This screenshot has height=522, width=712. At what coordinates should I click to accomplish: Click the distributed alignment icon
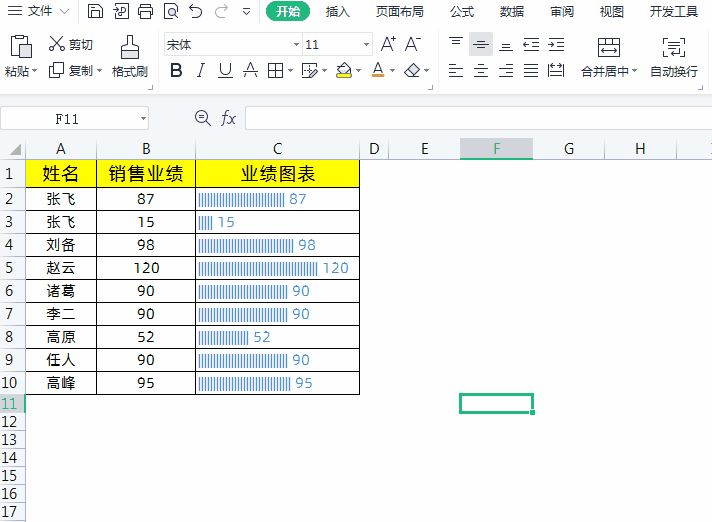(x=556, y=70)
